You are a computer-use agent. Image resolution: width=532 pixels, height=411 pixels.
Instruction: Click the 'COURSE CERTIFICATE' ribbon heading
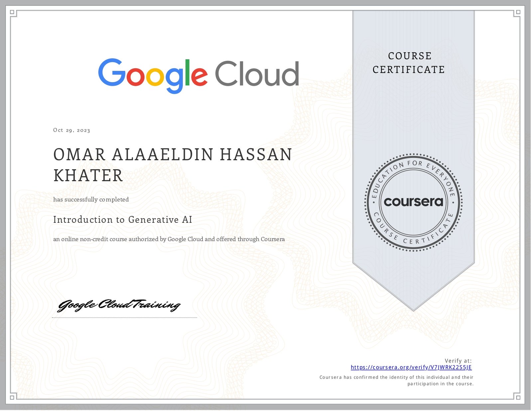(409, 63)
